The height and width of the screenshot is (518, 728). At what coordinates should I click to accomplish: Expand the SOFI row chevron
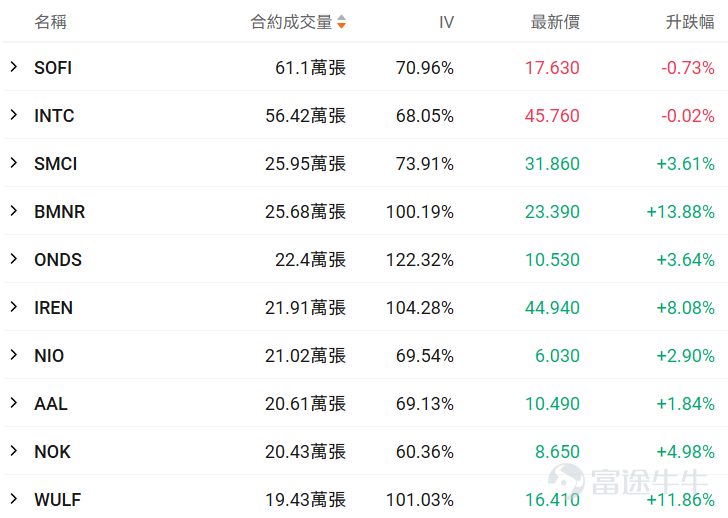[x=14, y=67]
